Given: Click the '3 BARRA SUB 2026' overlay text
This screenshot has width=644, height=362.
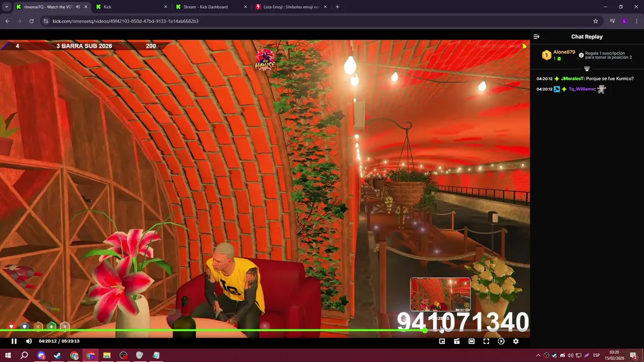Looking at the screenshot, I should tap(84, 46).
